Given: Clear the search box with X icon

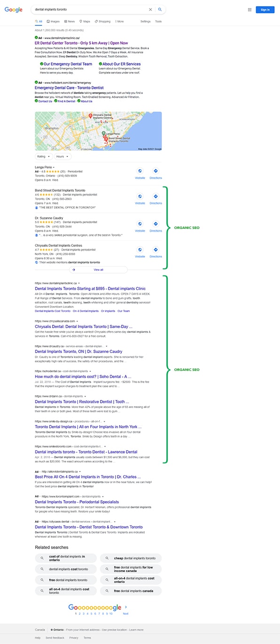Looking at the screenshot, I should click(150, 9).
